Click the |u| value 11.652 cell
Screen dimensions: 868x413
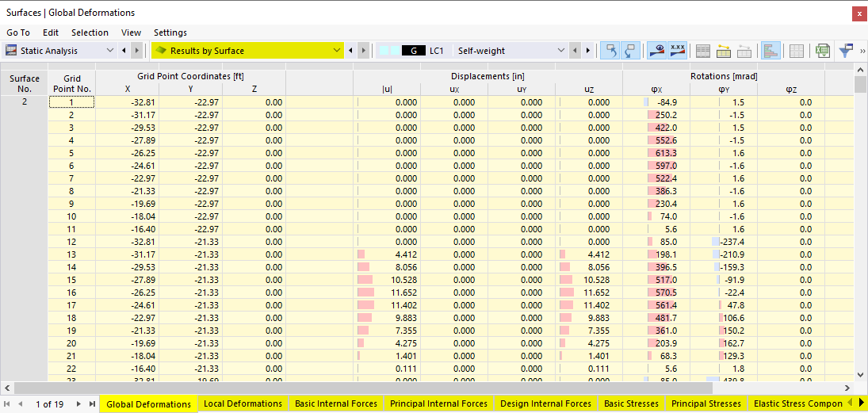point(387,293)
